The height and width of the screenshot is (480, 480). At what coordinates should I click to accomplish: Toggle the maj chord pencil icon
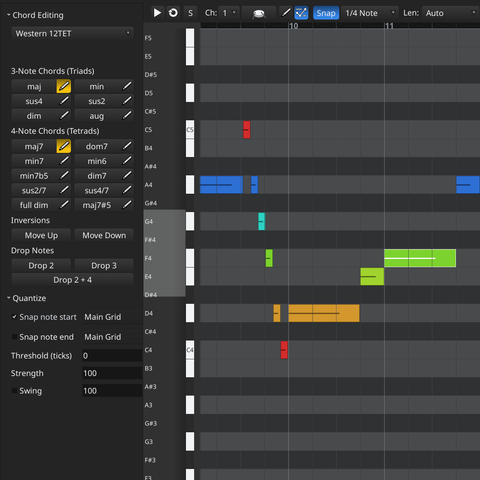click(x=64, y=86)
